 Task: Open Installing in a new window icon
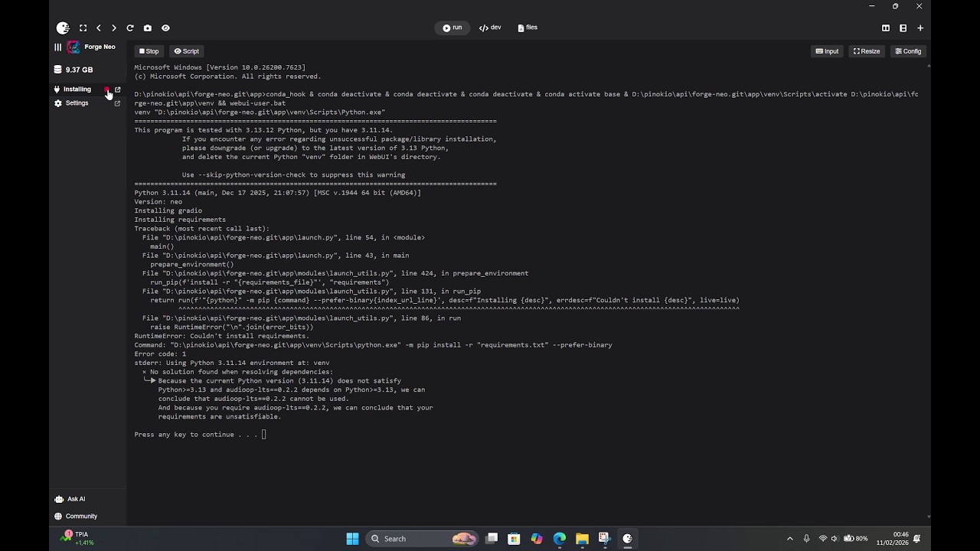[117, 90]
